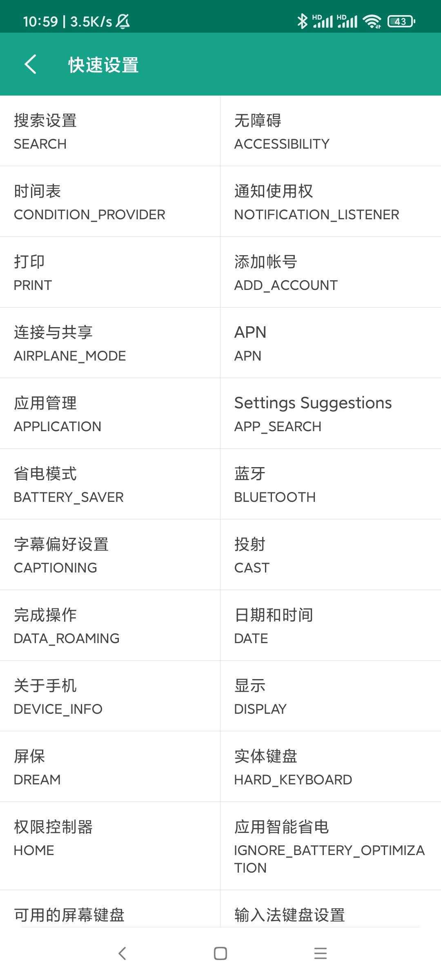
Task: Open the recent apps menu icon
Action: 321,953
